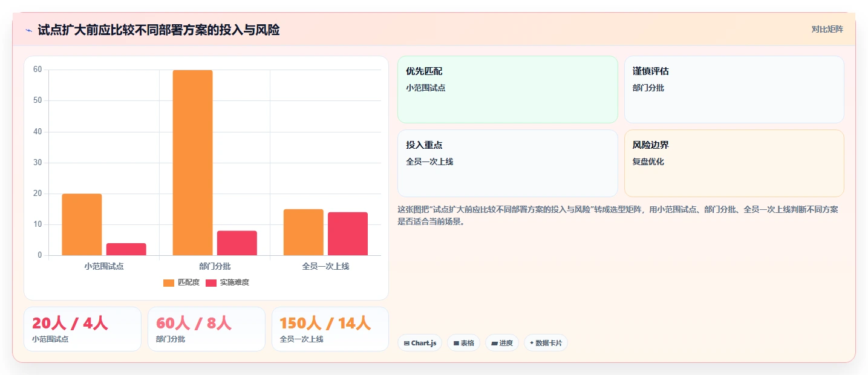
Task: Open the 谨慎评估 card
Action: [x=734, y=90]
